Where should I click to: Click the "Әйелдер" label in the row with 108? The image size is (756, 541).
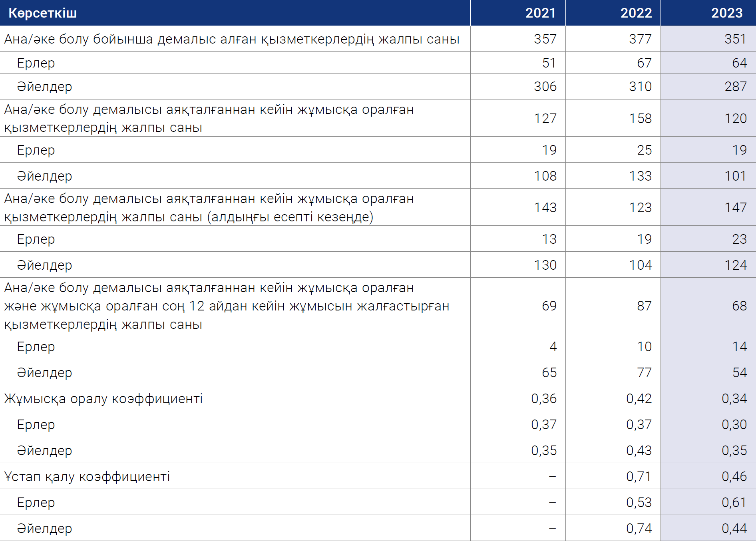coord(44,176)
